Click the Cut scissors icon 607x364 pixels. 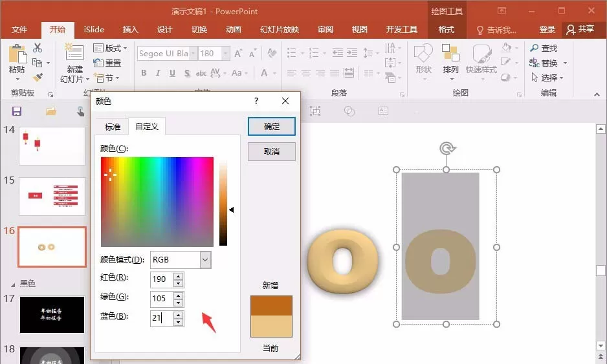[37, 48]
